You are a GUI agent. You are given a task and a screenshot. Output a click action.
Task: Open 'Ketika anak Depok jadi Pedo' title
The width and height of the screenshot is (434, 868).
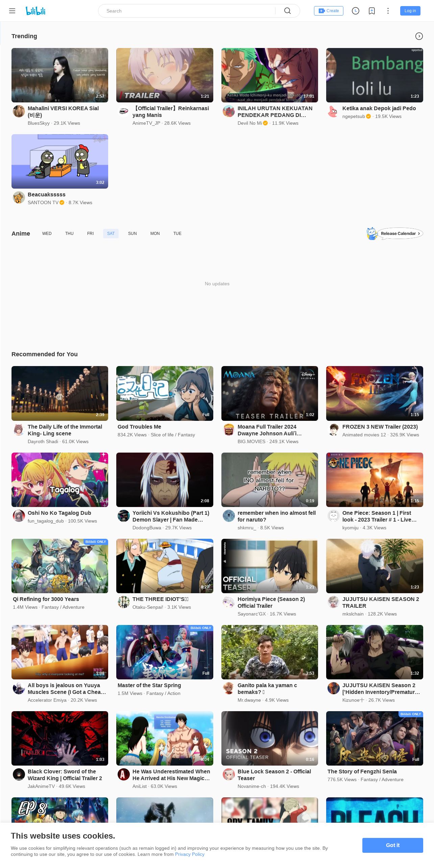(x=379, y=108)
